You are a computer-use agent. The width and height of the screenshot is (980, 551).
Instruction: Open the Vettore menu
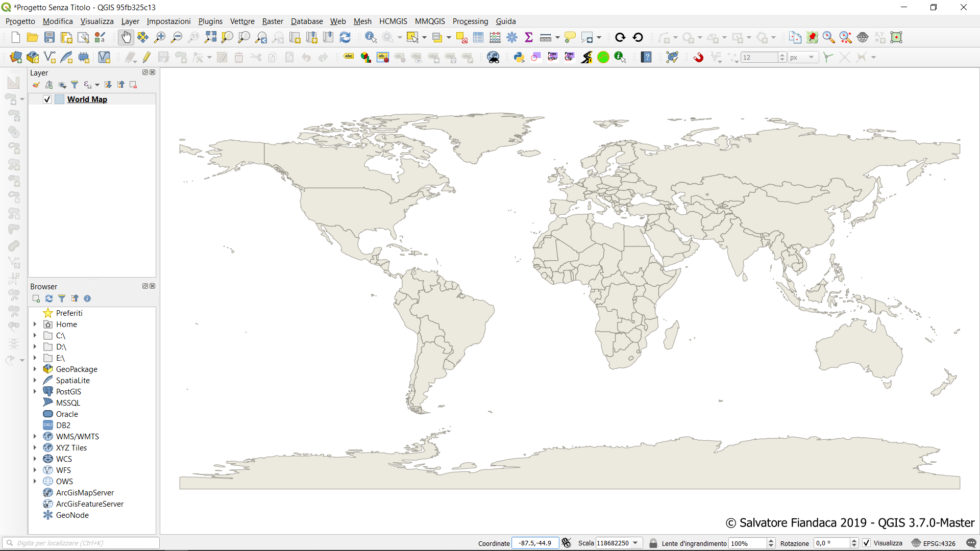pyautogui.click(x=242, y=21)
